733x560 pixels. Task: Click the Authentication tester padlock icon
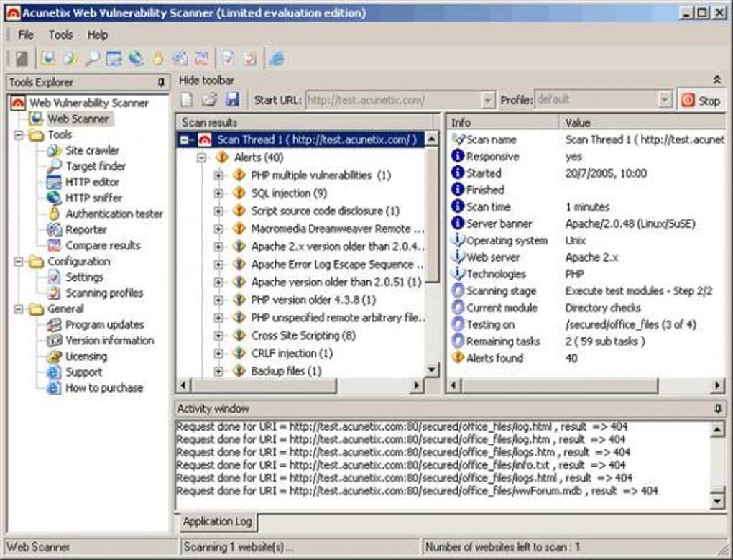(x=55, y=214)
